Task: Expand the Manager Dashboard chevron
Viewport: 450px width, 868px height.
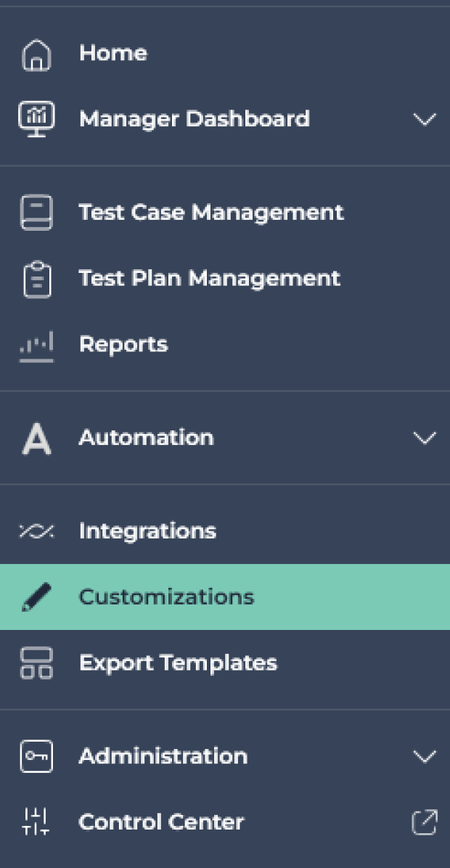Action: (x=425, y=119)
